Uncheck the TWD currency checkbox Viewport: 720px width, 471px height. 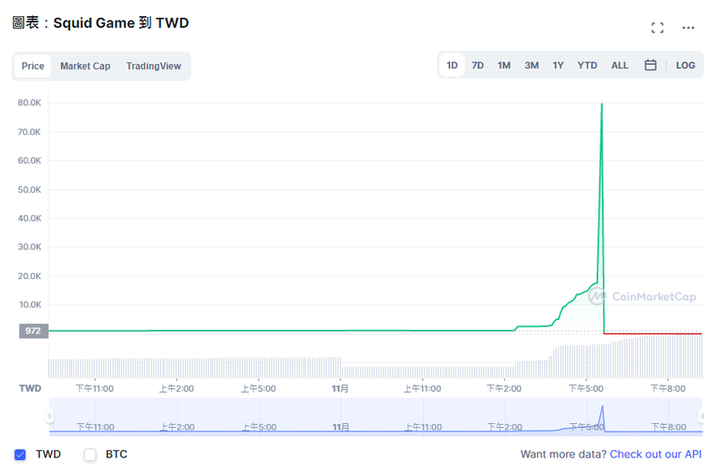20,455
